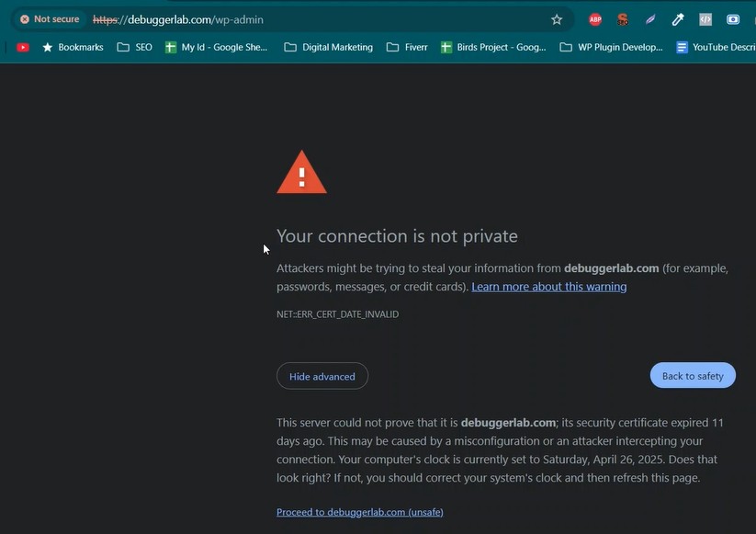Click the address bar URL debuggerlab.com/wp-admin

pyautogui.click(x=178, y=20)
